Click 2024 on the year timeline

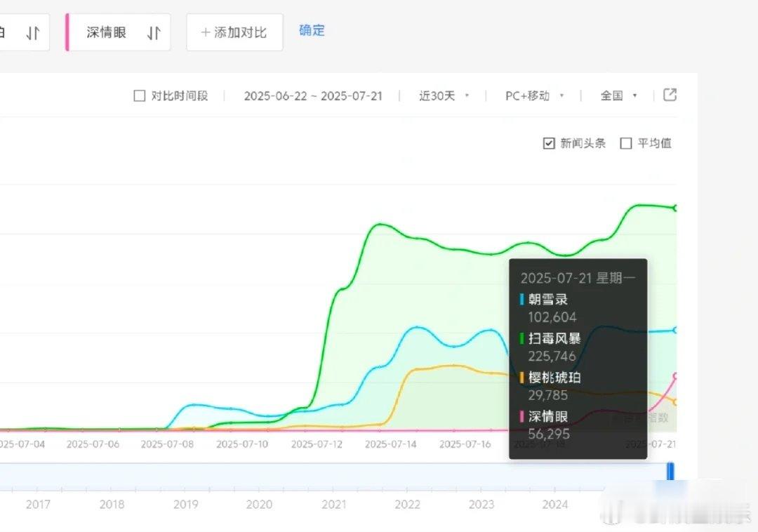(x=555, y=505)
